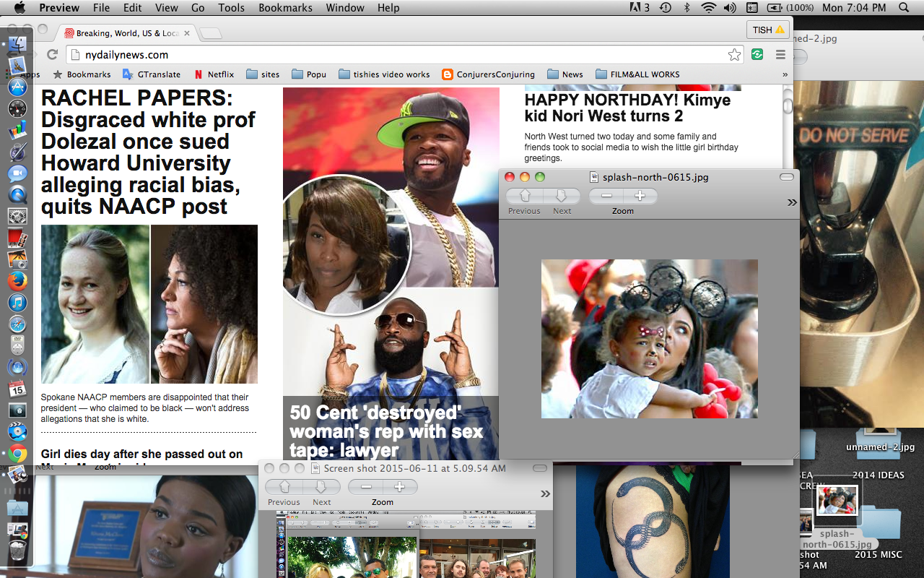924x578 pixels.
Task: Launch Safari compass icon in Dock
Action: (17, 324)
